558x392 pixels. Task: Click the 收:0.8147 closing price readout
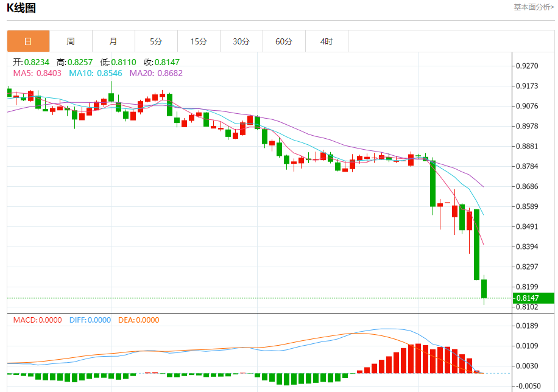pyautogui.click(x=161, y=62)
